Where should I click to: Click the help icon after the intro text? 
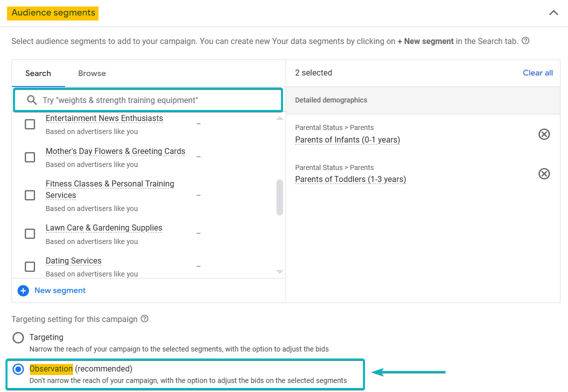[524, 41]
